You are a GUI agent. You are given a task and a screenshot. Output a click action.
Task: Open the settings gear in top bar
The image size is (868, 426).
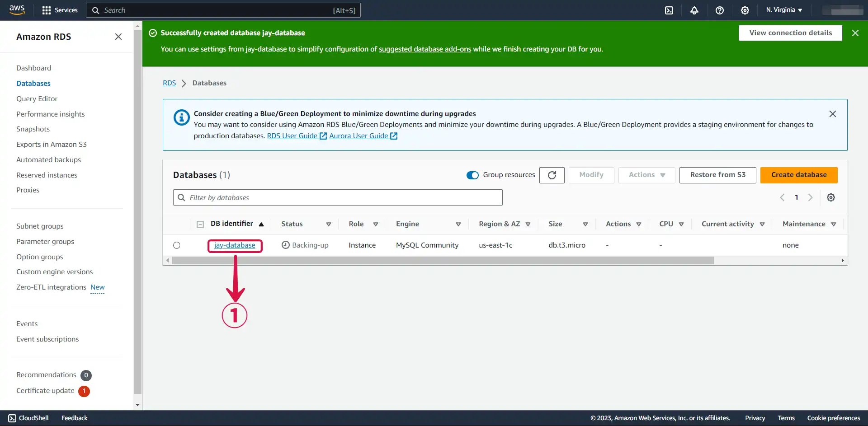tap(745, 10)
